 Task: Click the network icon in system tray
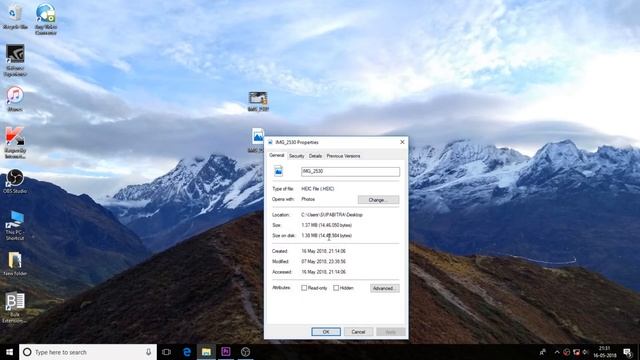tap(576, 352)
